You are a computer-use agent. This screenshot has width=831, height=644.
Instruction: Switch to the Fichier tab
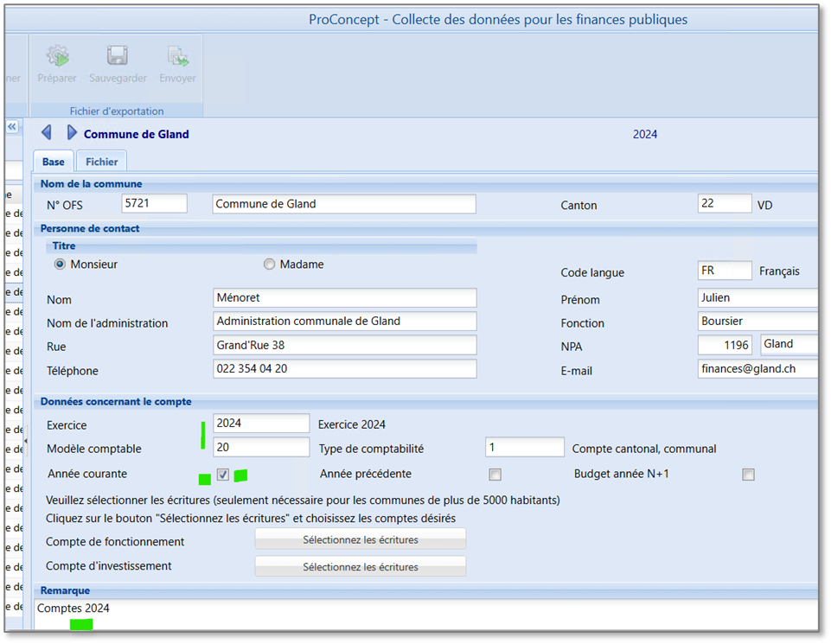101,162
